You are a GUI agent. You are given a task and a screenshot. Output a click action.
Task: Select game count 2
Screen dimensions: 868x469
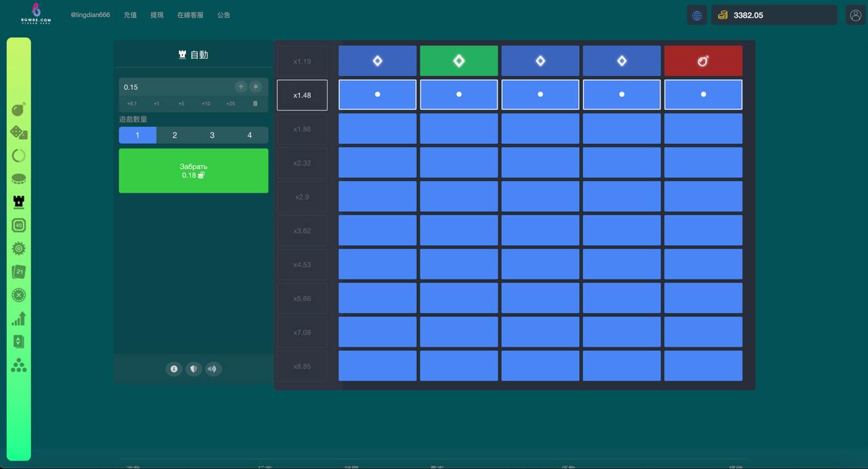click(x=174, y=135)
